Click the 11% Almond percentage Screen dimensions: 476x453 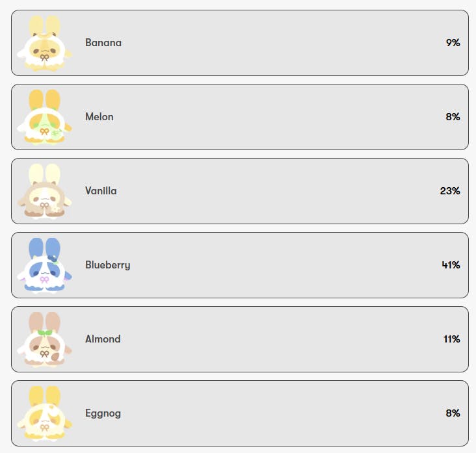[451, 339]
